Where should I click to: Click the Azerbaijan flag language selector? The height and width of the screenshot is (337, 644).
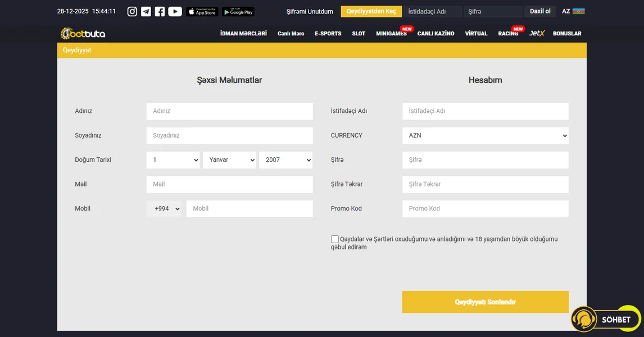pyautogui.click(x=578, y=11)
